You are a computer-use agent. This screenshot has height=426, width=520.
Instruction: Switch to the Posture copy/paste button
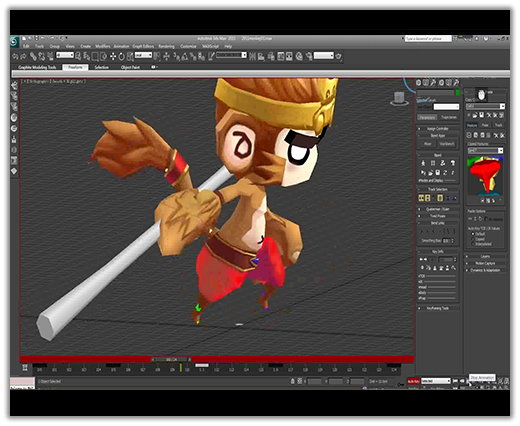(x=472, y=125)
